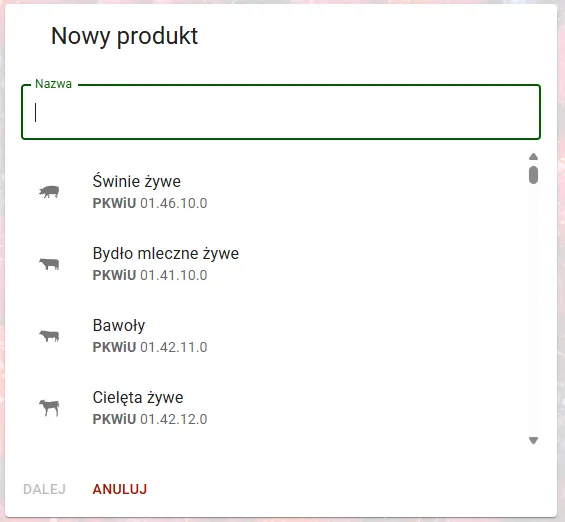The width and height of the screenshot is (565, 522).
Task: Click the cow icon beside Bydło mleczne żywe
Action: point(49,264)
